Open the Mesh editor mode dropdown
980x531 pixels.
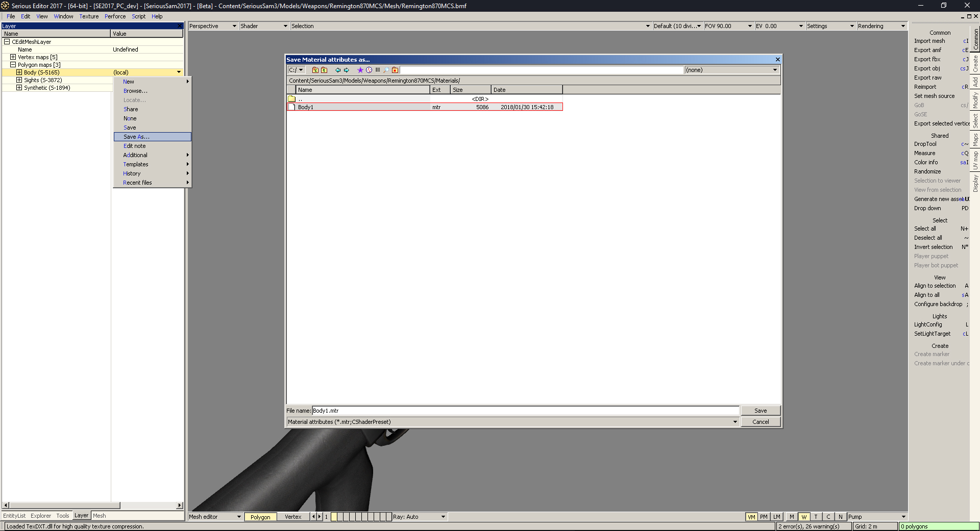[x=215, y=517]
